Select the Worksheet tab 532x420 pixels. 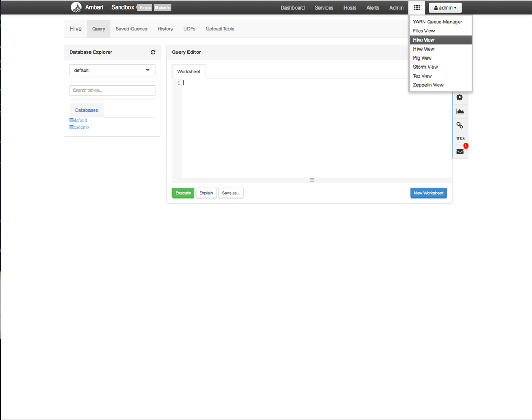click(189, 71)
